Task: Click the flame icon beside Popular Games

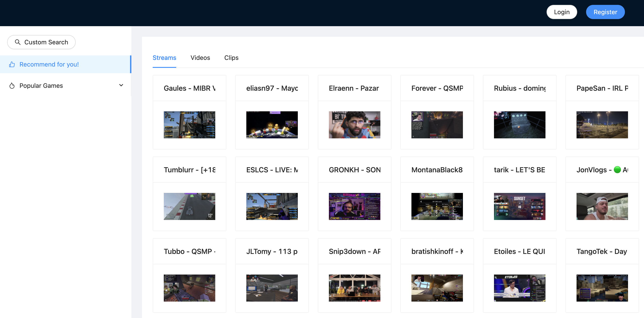Action: point(12,85)
